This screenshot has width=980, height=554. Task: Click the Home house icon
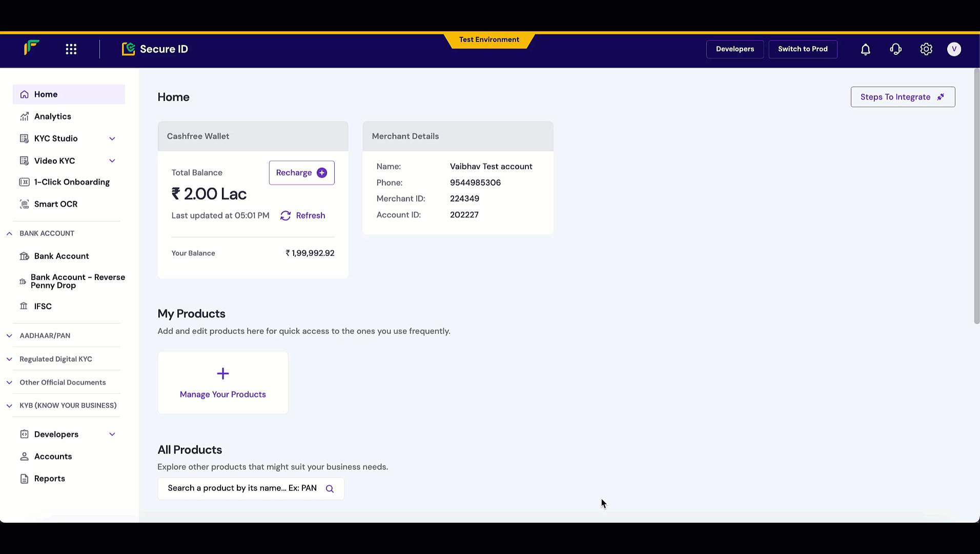click(x=24, y=94)
